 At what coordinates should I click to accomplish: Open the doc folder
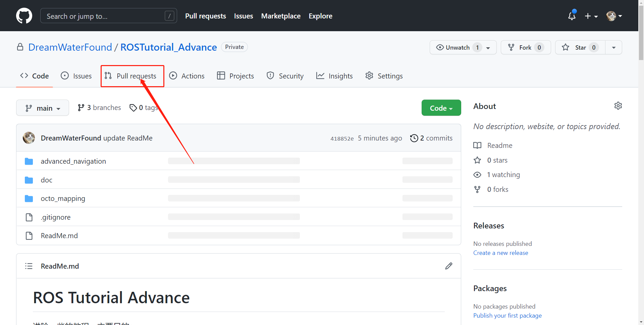click(x=47, y=180)
